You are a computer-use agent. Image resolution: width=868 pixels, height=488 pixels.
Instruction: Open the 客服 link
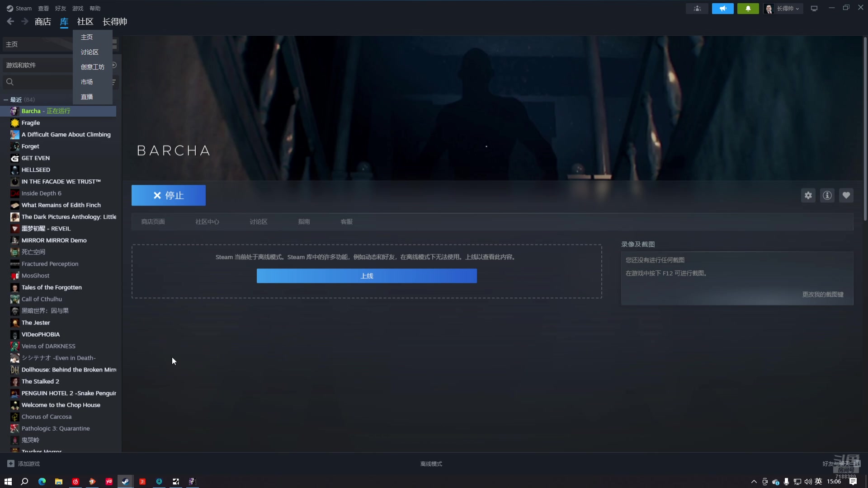coord(346,222)
